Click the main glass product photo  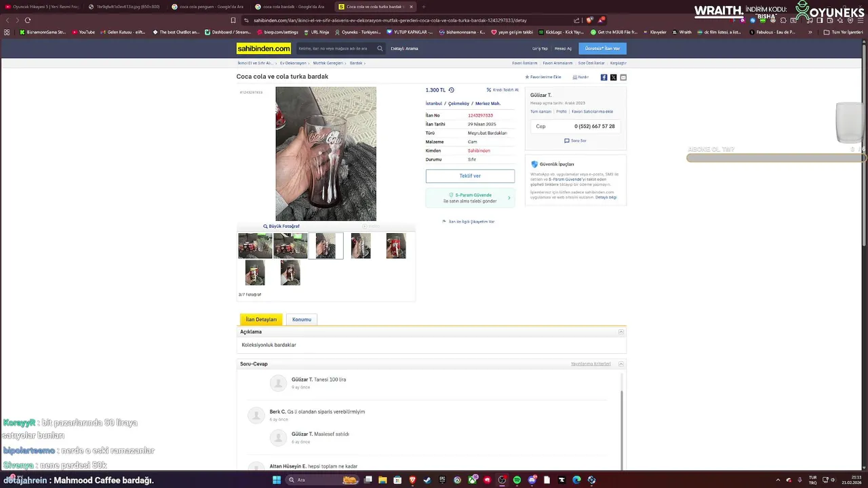tap(325, 154)
